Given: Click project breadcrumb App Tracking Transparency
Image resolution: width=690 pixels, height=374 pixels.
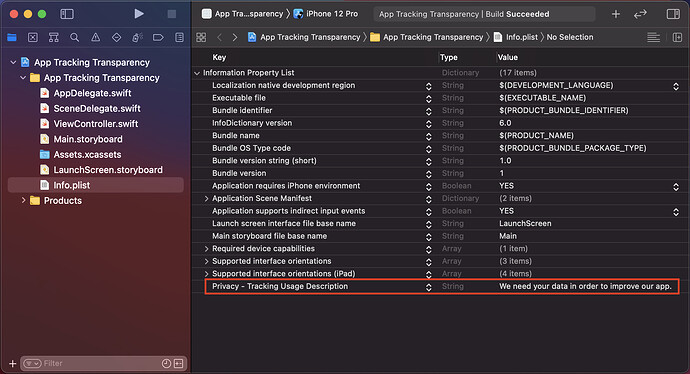Looking at the screenshot, I should click(304, 37).
